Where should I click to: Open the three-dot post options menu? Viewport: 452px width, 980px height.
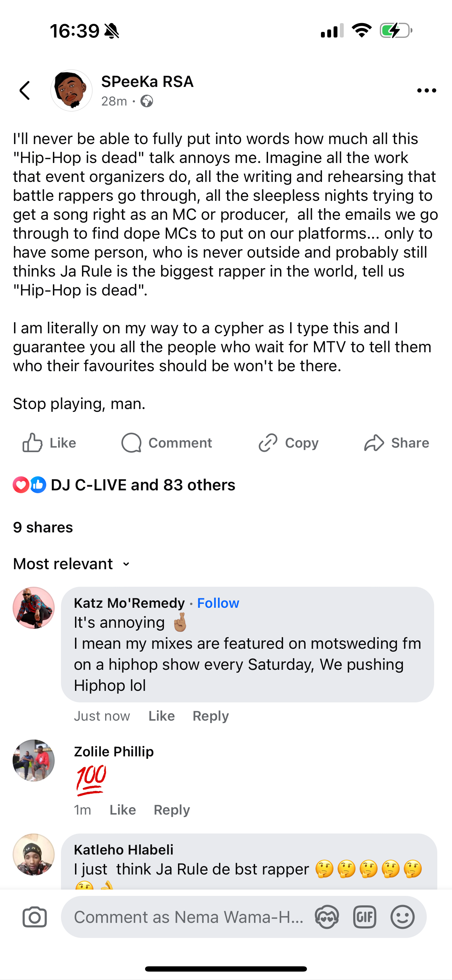426,90
